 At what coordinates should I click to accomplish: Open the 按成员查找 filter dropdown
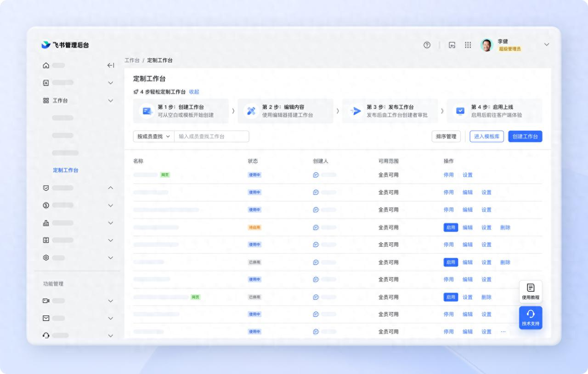point(154,136)
